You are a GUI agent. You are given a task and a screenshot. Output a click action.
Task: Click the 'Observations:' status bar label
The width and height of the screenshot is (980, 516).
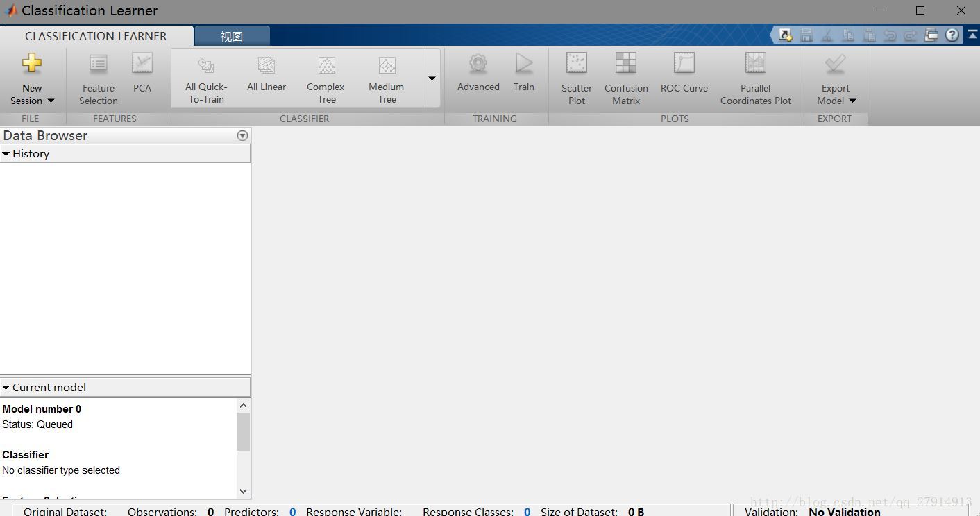click(162, 512)
